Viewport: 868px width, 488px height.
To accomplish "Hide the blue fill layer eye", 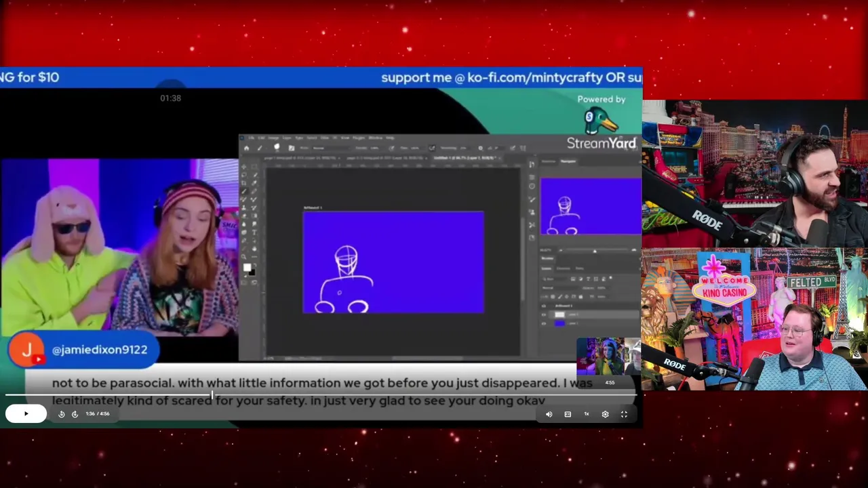I will tap(545, 323).
